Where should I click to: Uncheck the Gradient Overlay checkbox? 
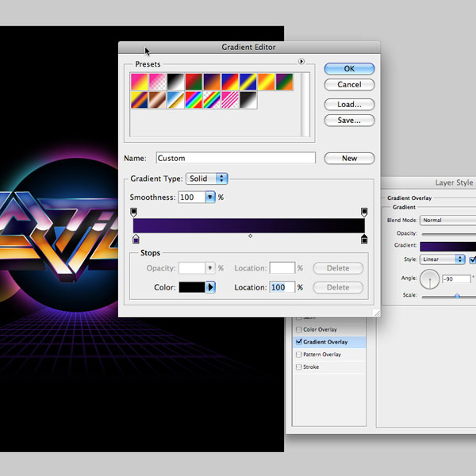point(298,342)
